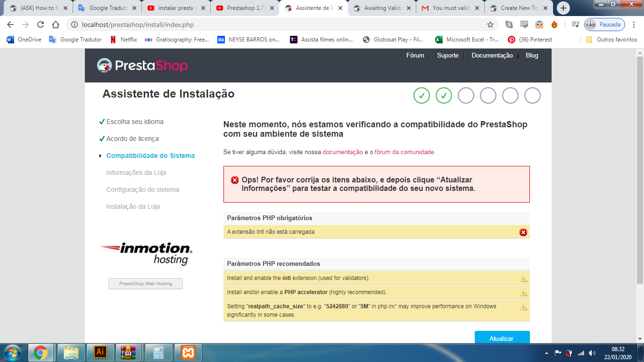644x362 pixels.
Task: Reload the page with the refresh icon
Action: (x=41, y=25)
